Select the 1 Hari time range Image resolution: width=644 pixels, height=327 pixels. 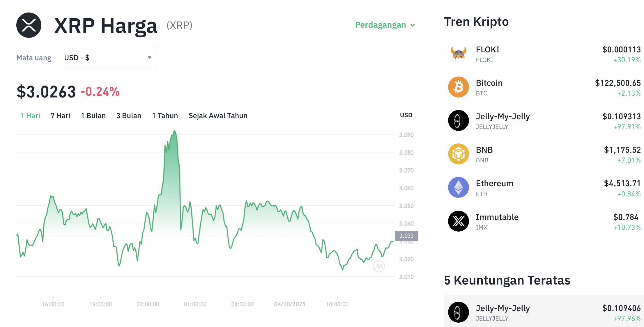pos(30,116)
